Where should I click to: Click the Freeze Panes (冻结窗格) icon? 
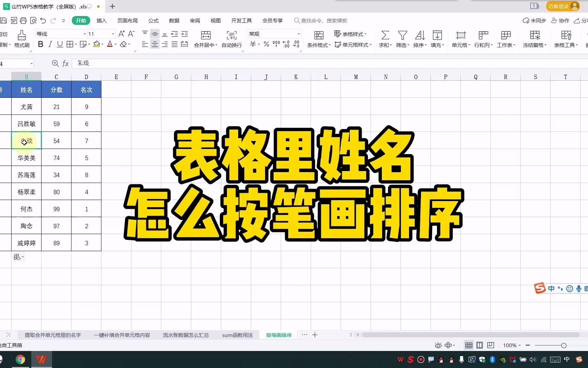tap(535, 35)
